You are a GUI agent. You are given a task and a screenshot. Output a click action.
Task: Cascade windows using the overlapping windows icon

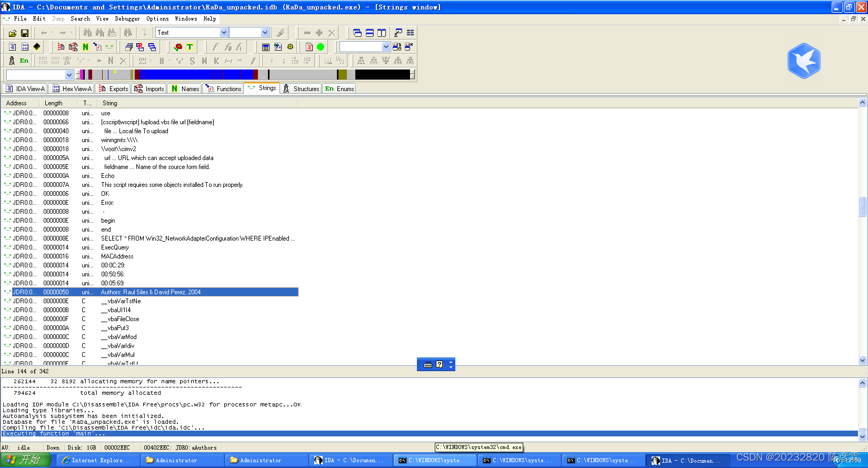[357, 33]
